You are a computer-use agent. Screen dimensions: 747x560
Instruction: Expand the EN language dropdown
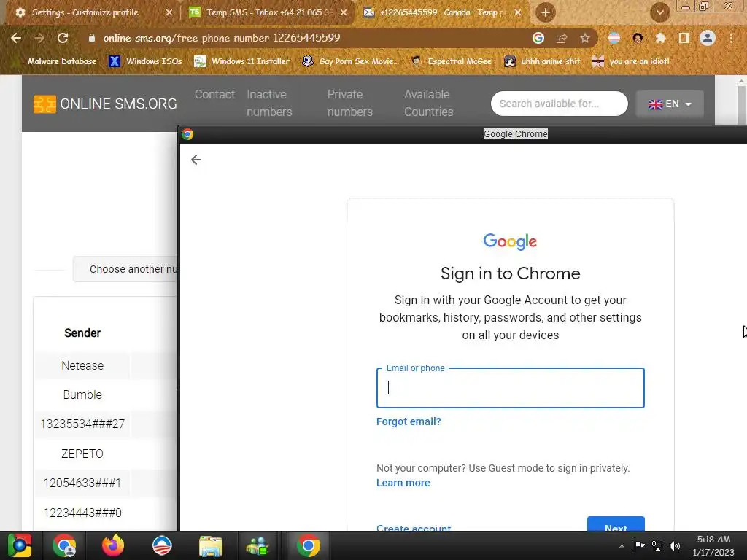click(670, 104)
